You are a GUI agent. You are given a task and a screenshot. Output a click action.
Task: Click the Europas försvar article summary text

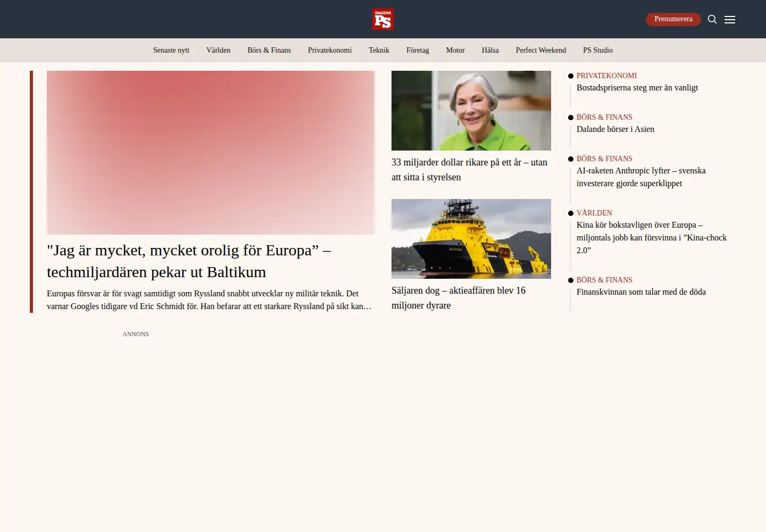pyautogui.click(x=209, y=300)
